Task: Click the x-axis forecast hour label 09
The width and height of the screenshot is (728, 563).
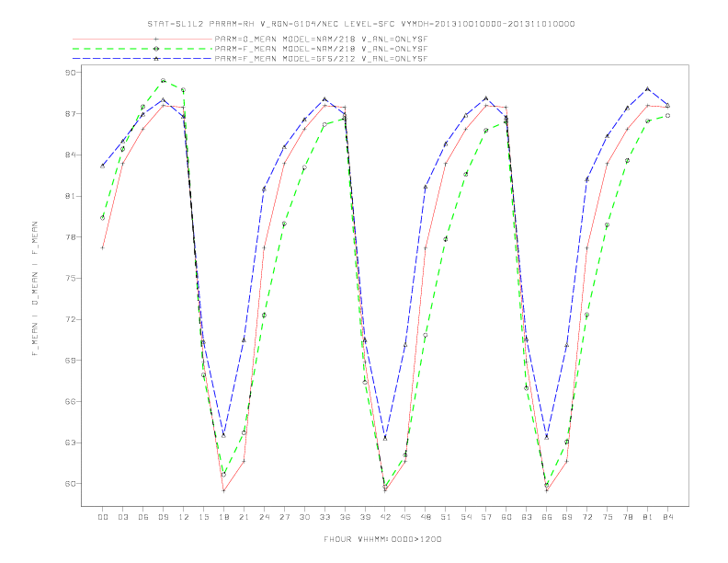Action: 164,517
